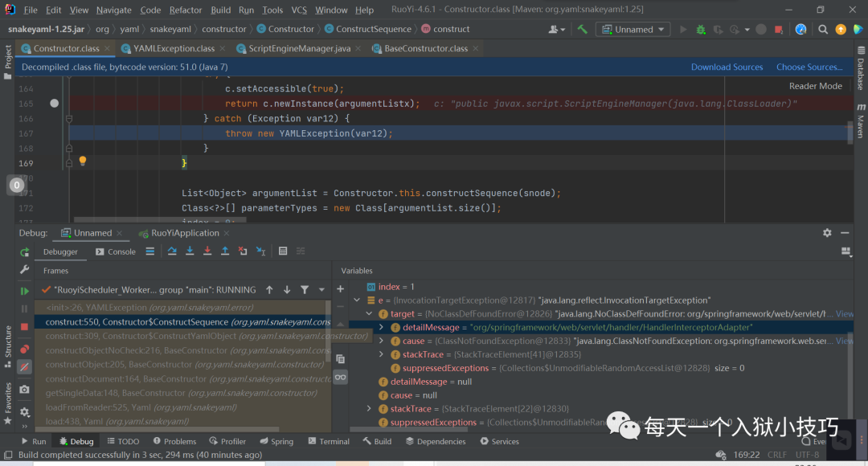
Task: Click the Step Into icon
Action: pos(190,251)
